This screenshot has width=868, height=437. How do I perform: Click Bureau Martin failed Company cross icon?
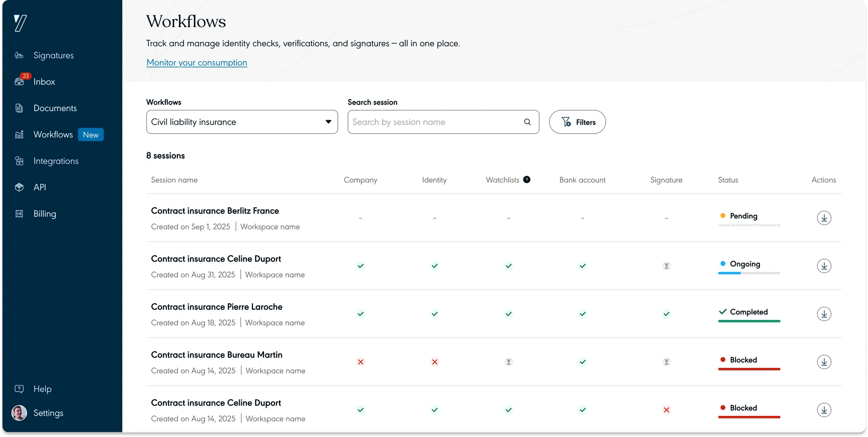point(361,362)
